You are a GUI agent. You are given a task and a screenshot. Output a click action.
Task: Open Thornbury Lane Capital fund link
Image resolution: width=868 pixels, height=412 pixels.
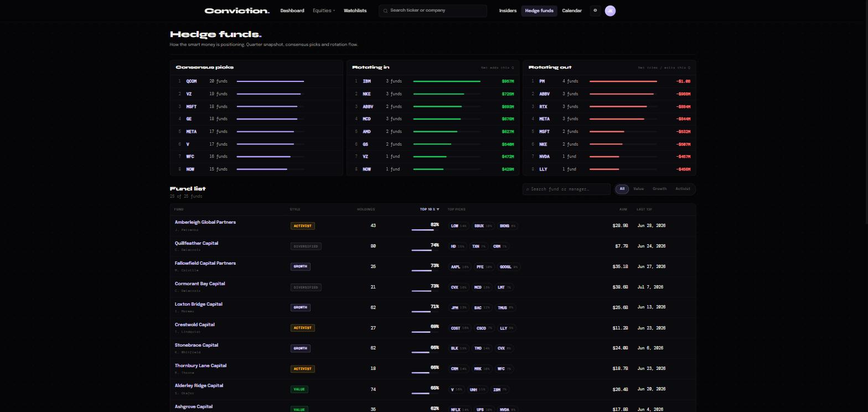200,365
